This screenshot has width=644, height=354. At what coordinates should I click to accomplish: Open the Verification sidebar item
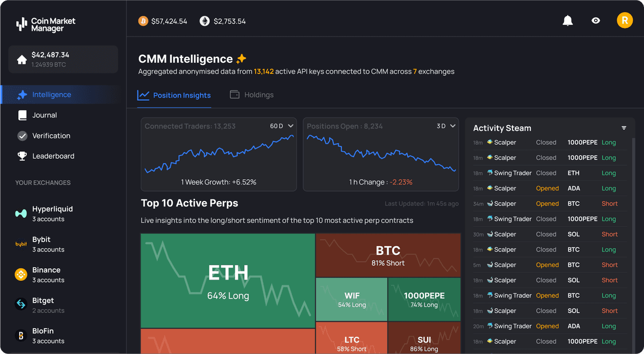(x=51, y=136)
